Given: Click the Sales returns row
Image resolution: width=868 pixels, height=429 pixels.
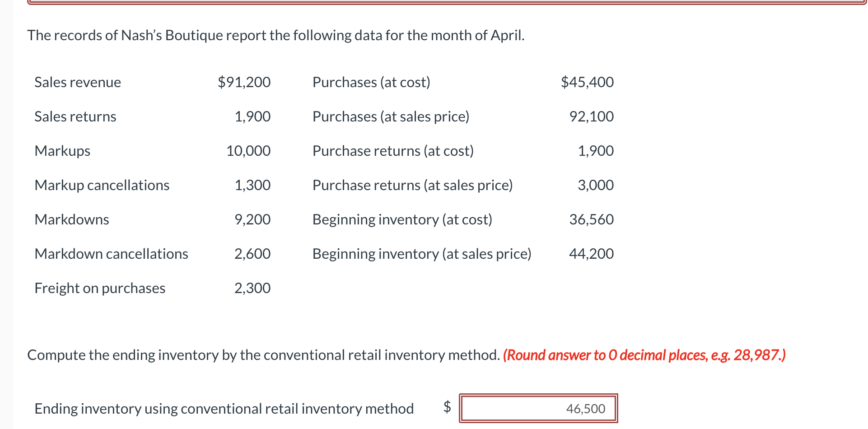Looking at the screenshot, I should [x=75, y=116].
